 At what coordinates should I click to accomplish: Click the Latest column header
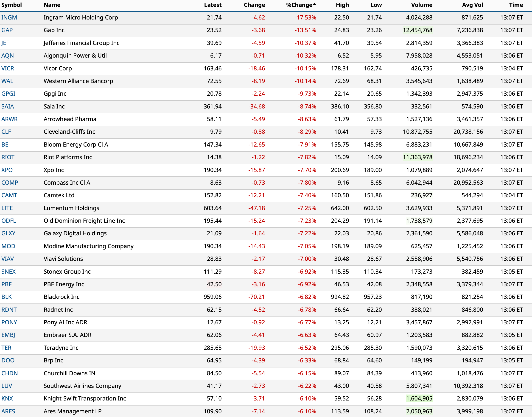(x=213, y=5)
